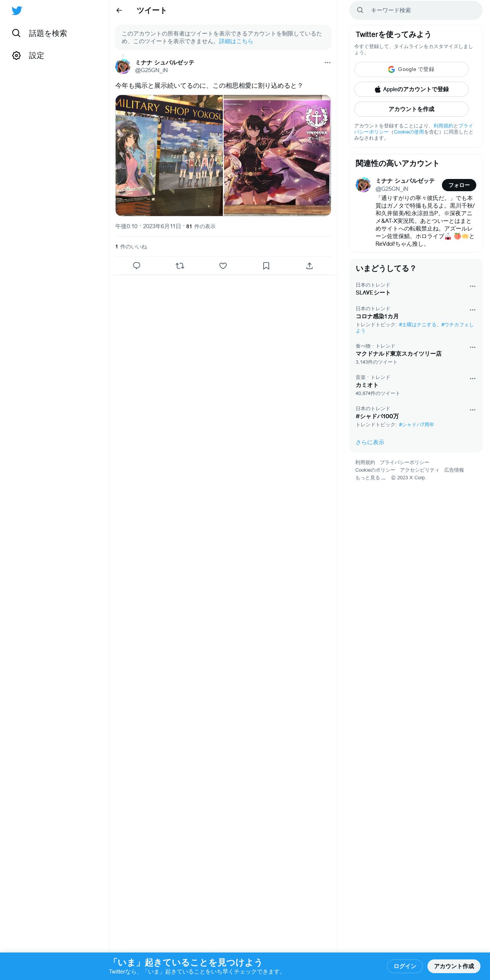
Task: Expand もっと見る footer menu
Action: [x=370, y=478]
